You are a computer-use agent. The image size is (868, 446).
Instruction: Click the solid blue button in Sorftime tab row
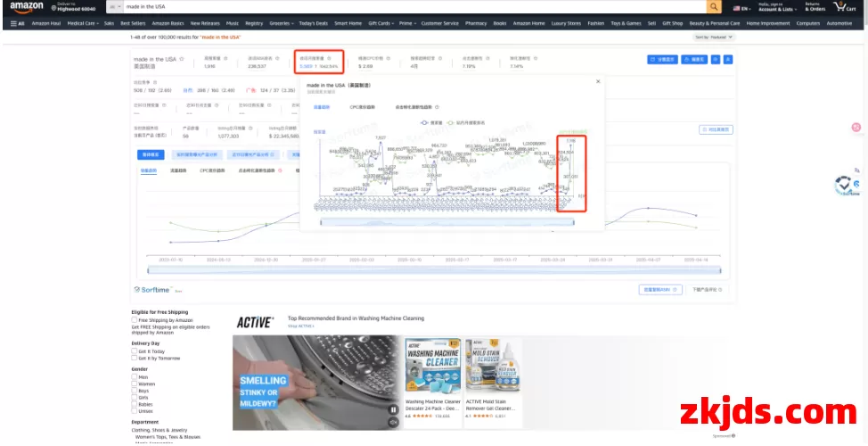pos(151,154)
